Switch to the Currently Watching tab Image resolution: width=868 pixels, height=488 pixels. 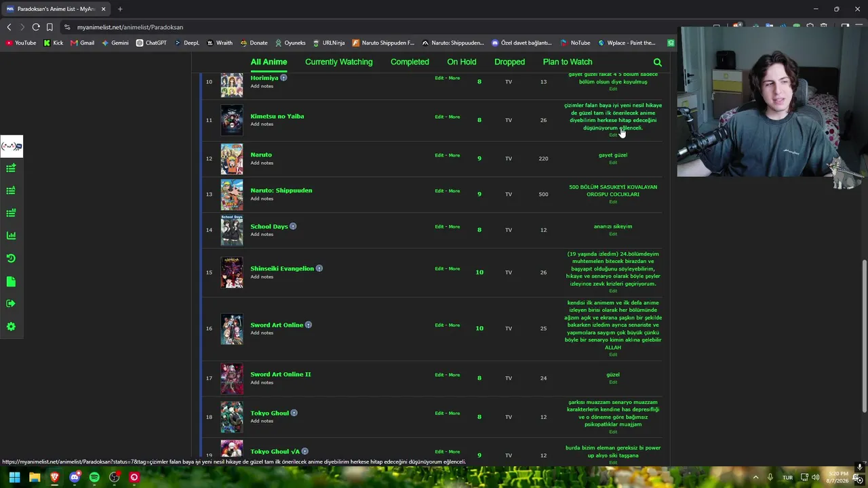pos(338,62)
